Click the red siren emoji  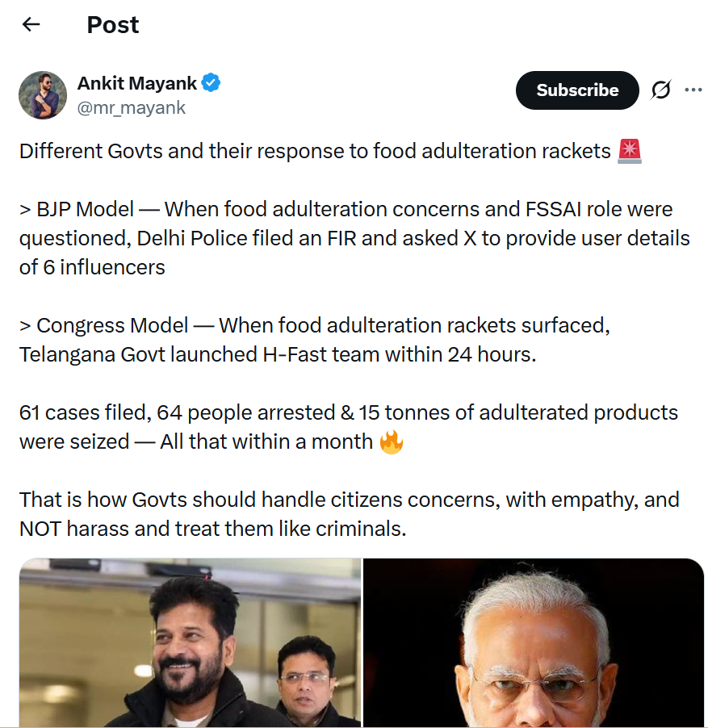tap(629, 151)
